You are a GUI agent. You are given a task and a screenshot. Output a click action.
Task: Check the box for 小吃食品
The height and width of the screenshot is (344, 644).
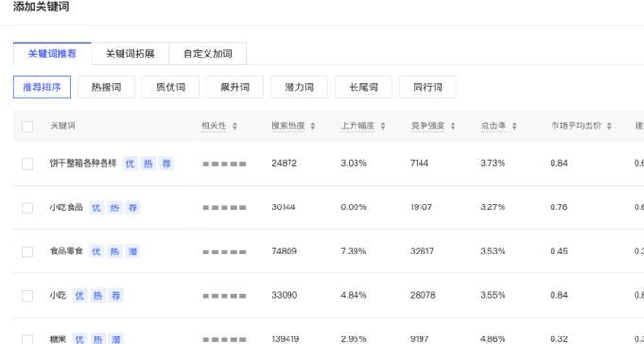(x=27, y=207)
